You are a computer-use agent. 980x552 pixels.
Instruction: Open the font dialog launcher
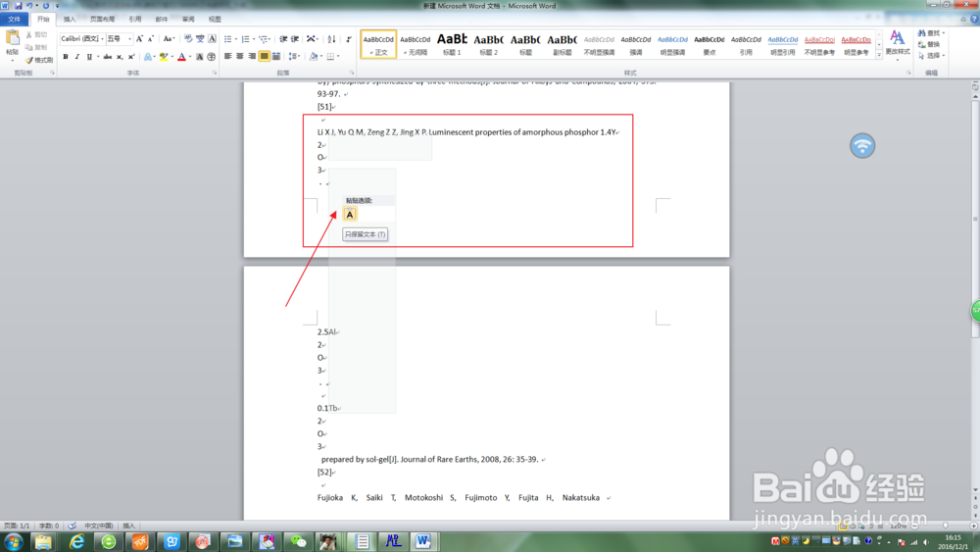(x=215, y=74)
